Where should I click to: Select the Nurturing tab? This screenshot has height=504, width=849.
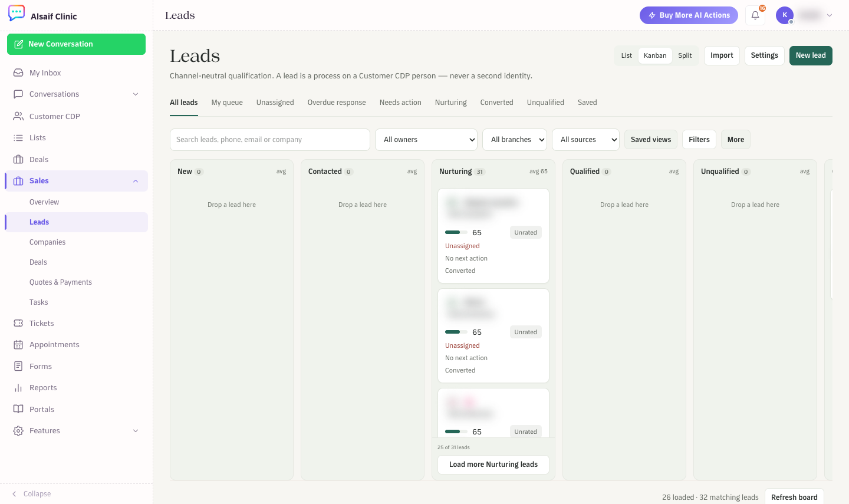pos(451,103)
